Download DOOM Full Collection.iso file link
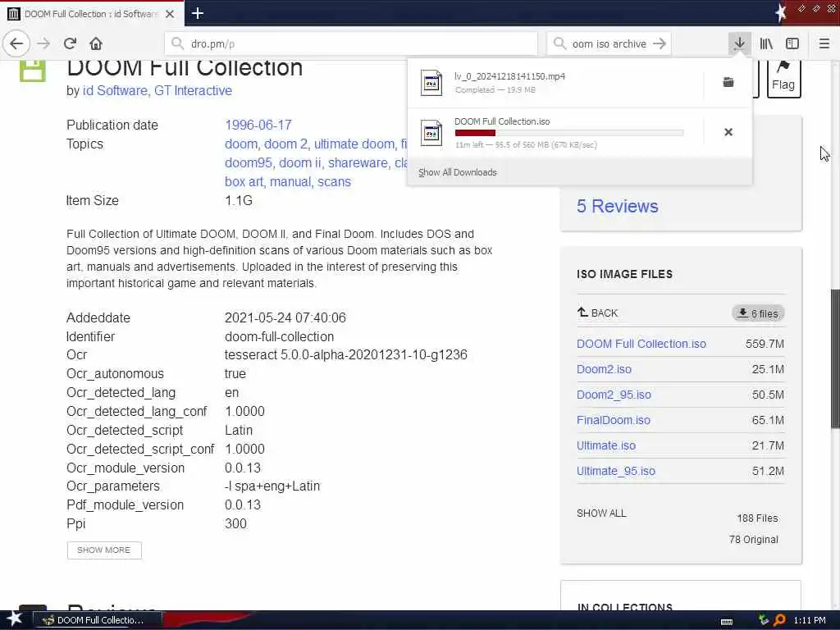The width and height of the screenshot is (840, 630). pos(641,344)
